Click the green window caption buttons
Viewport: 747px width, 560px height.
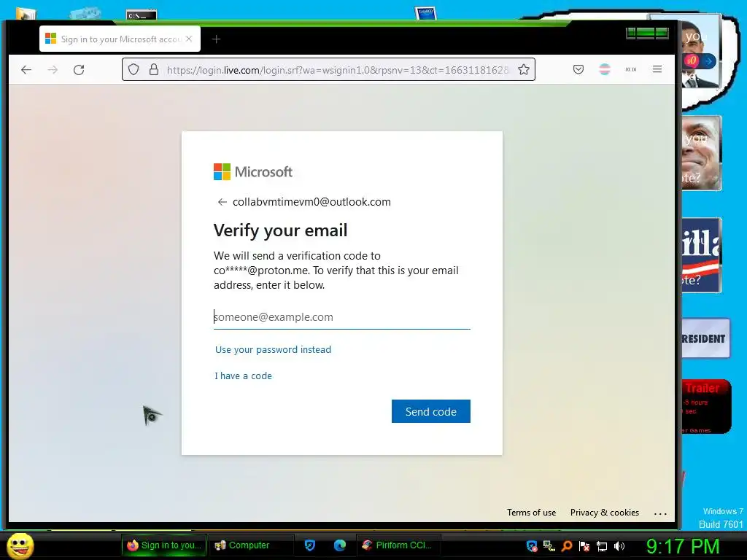point(647,32)
